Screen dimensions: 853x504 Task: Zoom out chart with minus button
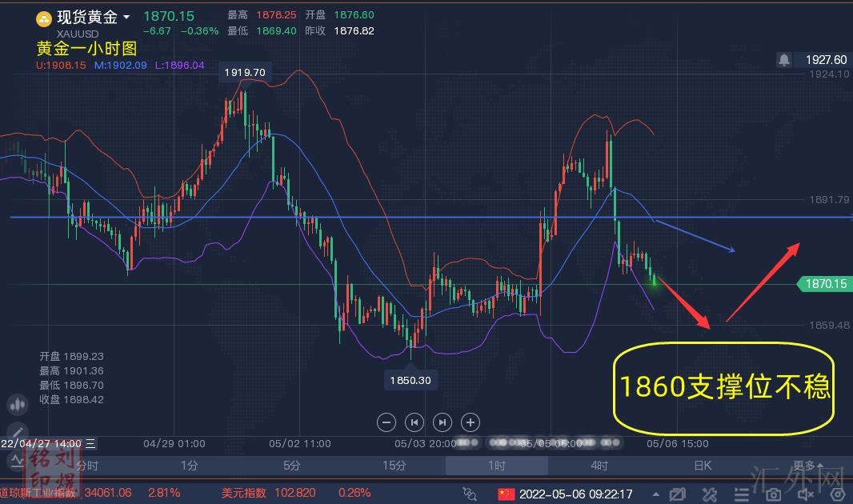[x=386, y=422]
